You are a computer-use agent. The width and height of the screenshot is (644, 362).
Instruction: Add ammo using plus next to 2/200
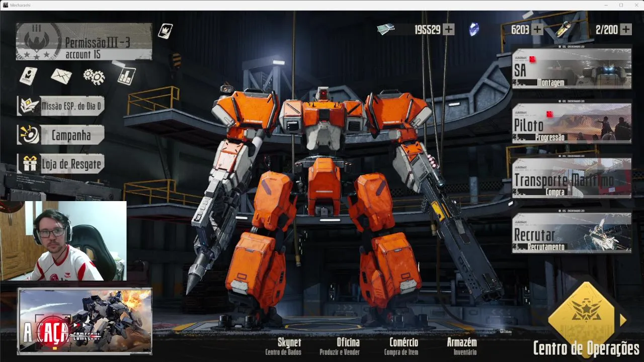pos(626,30)
